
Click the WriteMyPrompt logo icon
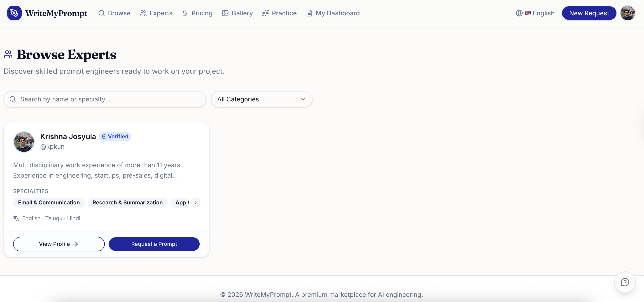pyautogui.click(x=14, y=13)
